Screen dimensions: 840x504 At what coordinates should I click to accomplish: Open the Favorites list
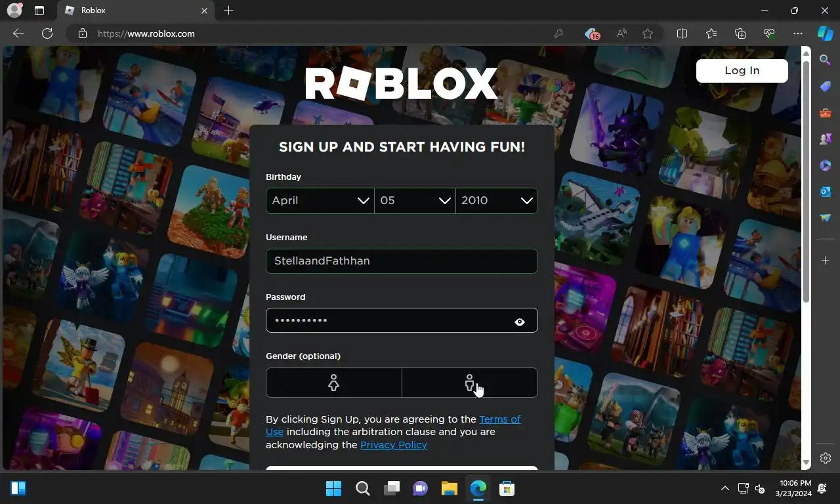(x=711, y=33)
